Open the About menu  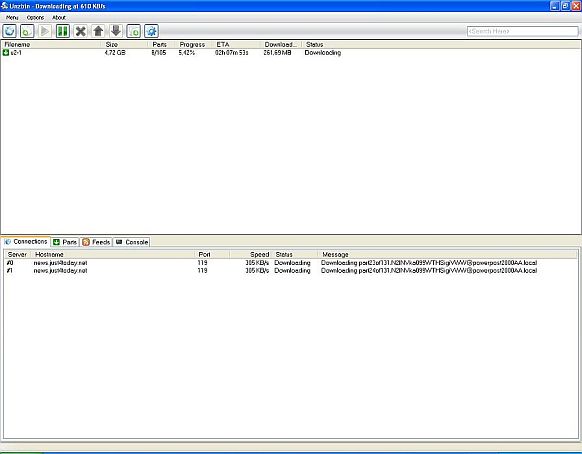click(59, 17)
